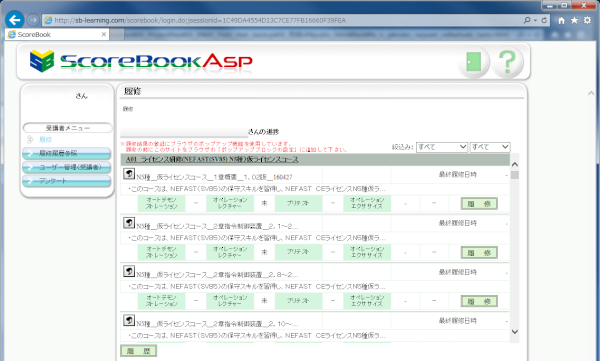This screenshot has width=600, height=361.
Task: Open the green question mark help icon
Action: point(507,62)
